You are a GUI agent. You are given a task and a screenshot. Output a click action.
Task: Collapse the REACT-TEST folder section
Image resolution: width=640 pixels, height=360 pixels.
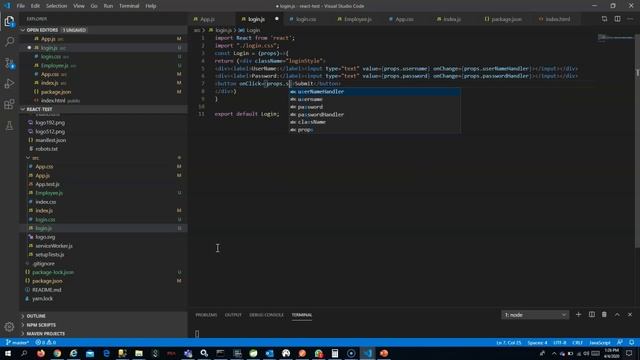(23, 109)
